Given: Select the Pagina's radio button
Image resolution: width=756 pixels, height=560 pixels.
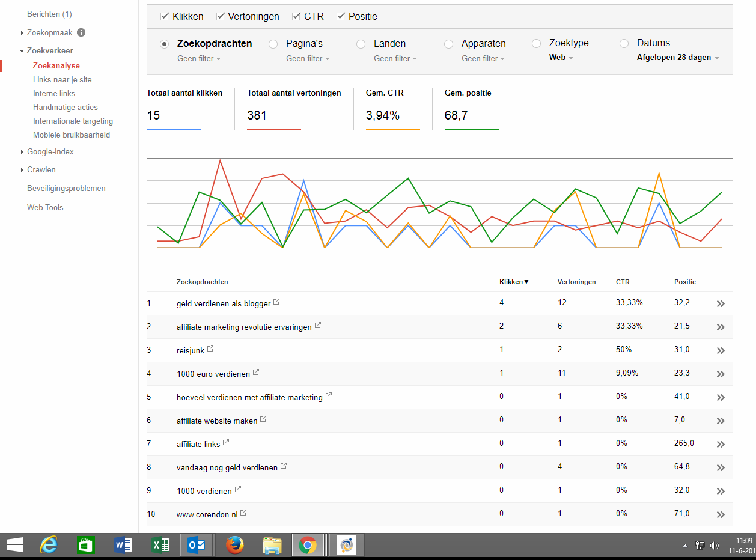Looking at the screenshot, I should coord(273,44).
